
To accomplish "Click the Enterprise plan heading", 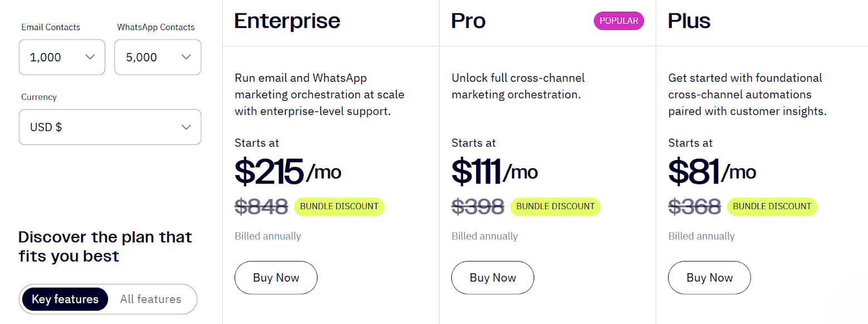I will [287, 21].
